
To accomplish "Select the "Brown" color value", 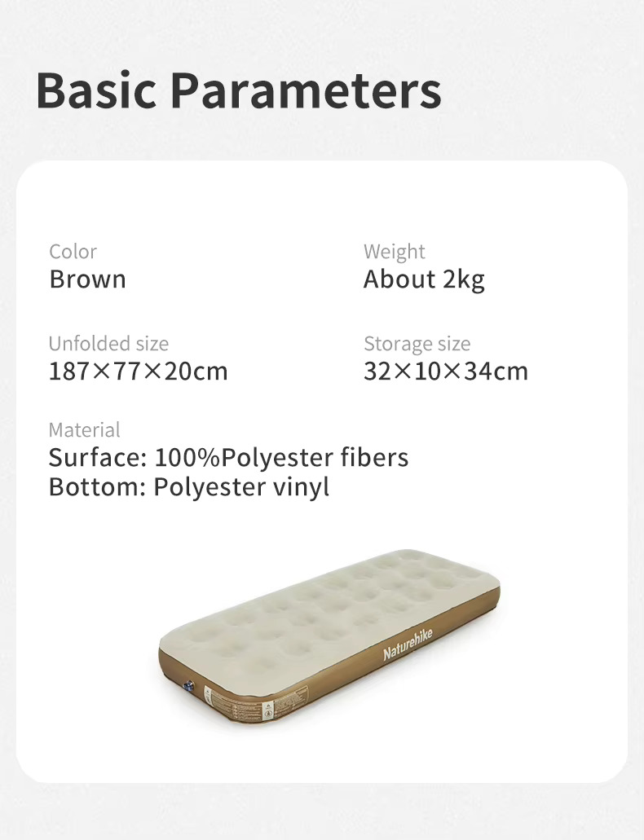I will [x=87, y=279].
